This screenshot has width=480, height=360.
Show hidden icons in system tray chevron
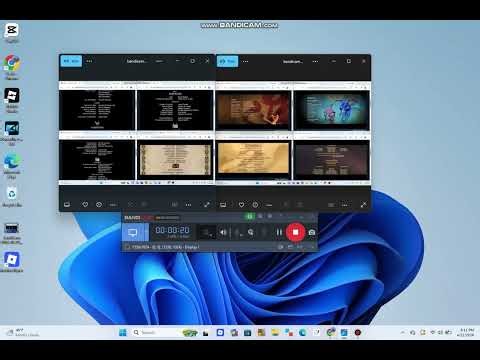coord(402,332)
